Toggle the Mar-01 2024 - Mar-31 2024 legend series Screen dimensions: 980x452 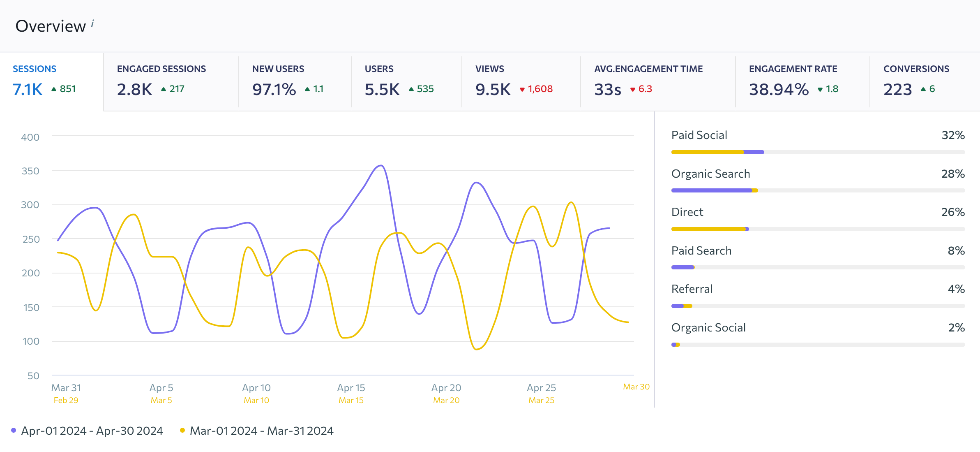[x=256, y=431]
